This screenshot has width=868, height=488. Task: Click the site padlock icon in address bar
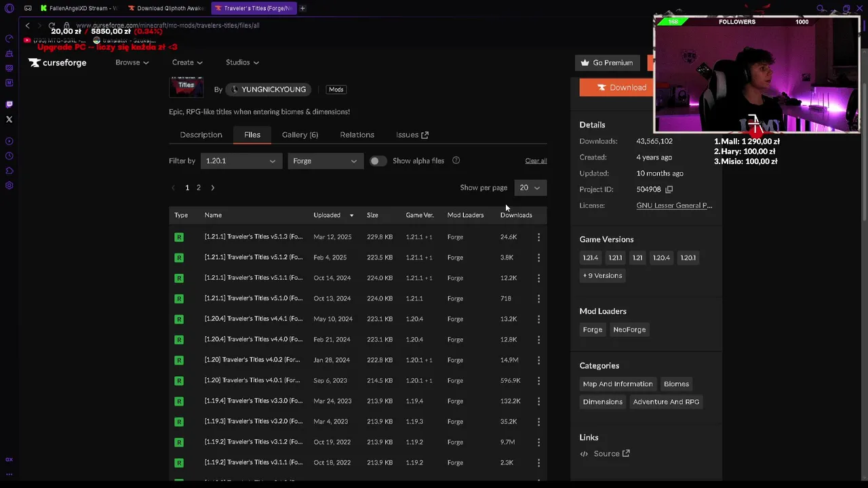[x=66, y=25]
